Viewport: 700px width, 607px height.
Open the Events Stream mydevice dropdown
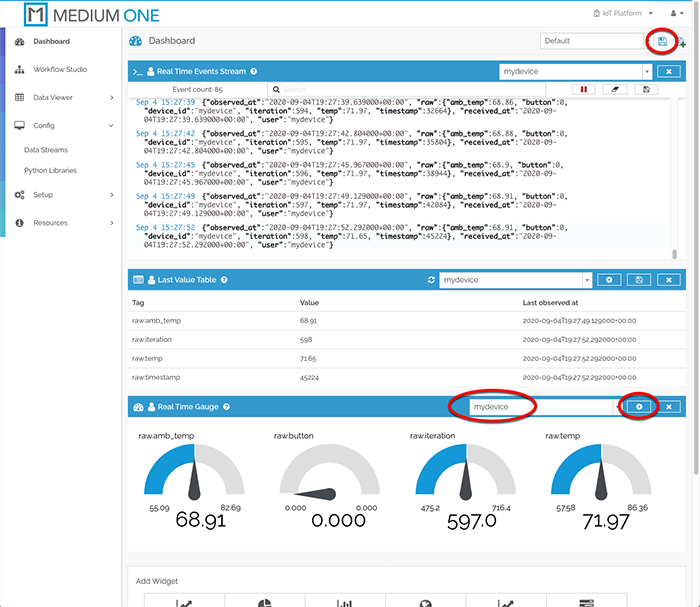pos(575,72)
